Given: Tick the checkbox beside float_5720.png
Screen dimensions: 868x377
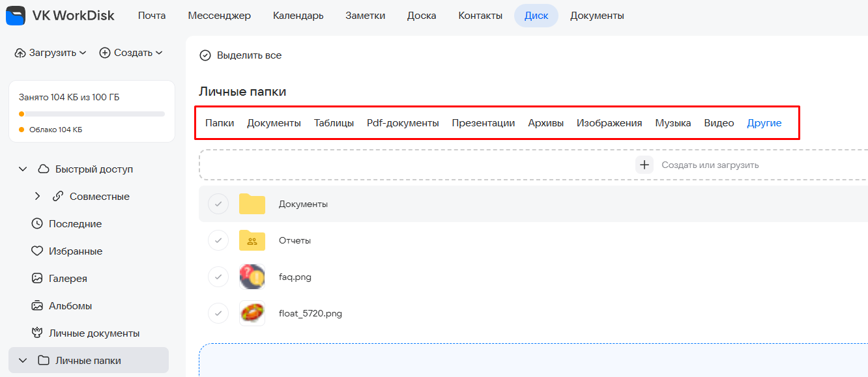Looking at the screenshot, I should tap(218, 313).
